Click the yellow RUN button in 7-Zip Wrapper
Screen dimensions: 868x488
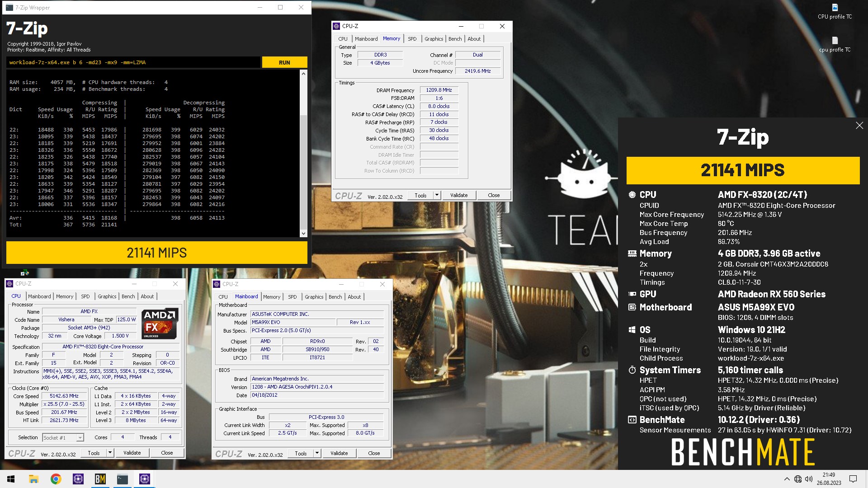[284, 62]
